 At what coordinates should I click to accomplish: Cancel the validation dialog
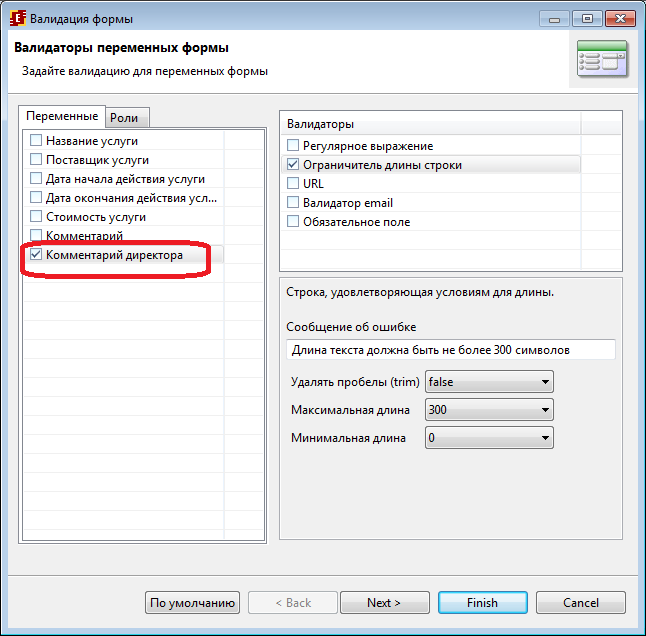[580, 603]
